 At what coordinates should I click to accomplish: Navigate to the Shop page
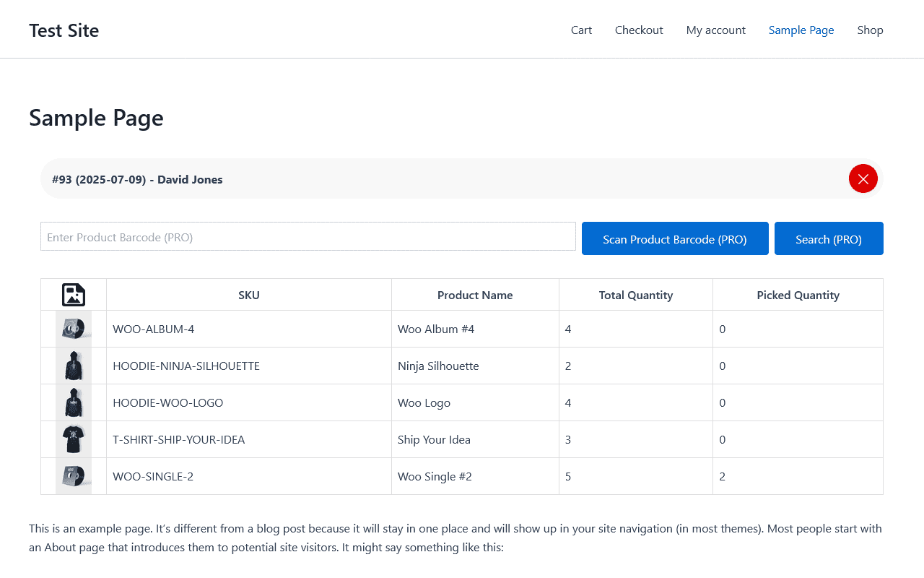tap(870, 30)
